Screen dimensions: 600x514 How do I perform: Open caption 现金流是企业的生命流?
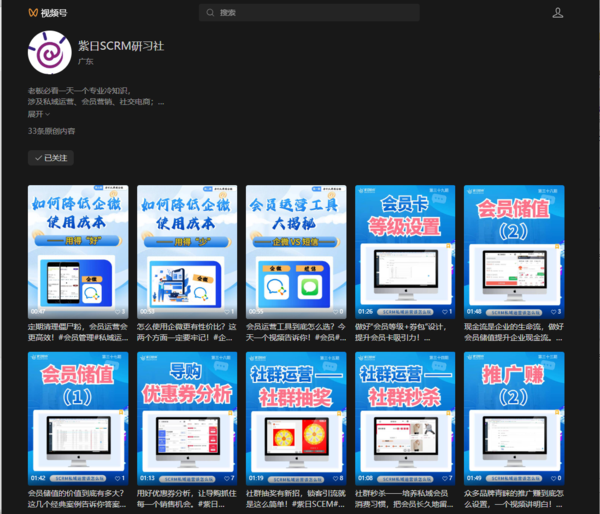click(514, 332)
